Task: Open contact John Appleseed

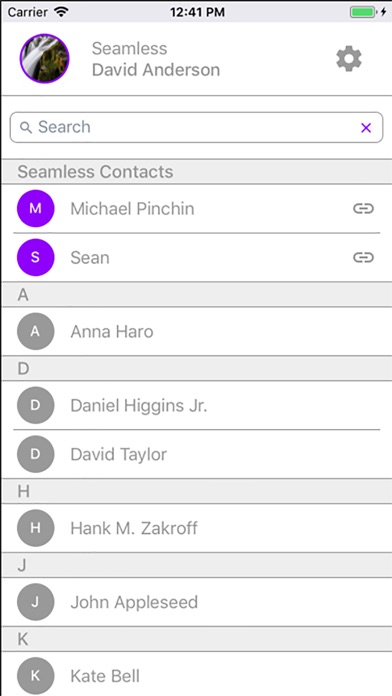Action: (196, 602)
